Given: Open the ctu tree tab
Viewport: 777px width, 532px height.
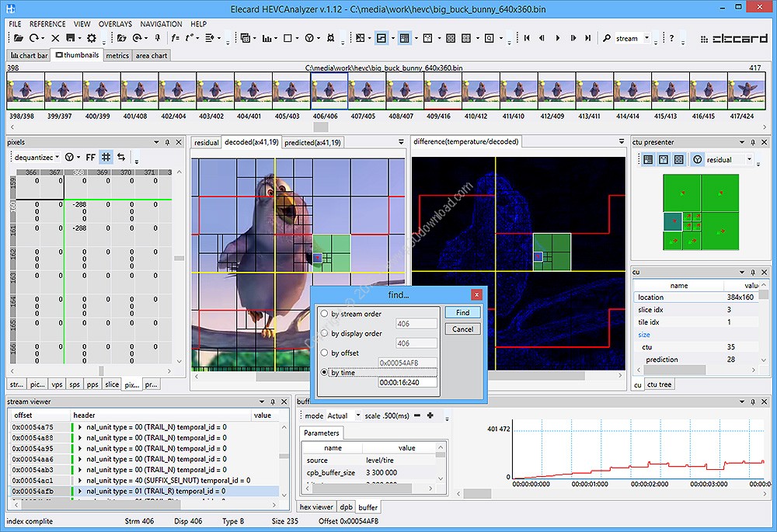Looking at the screenshot, I should click(x=659, y=384).
